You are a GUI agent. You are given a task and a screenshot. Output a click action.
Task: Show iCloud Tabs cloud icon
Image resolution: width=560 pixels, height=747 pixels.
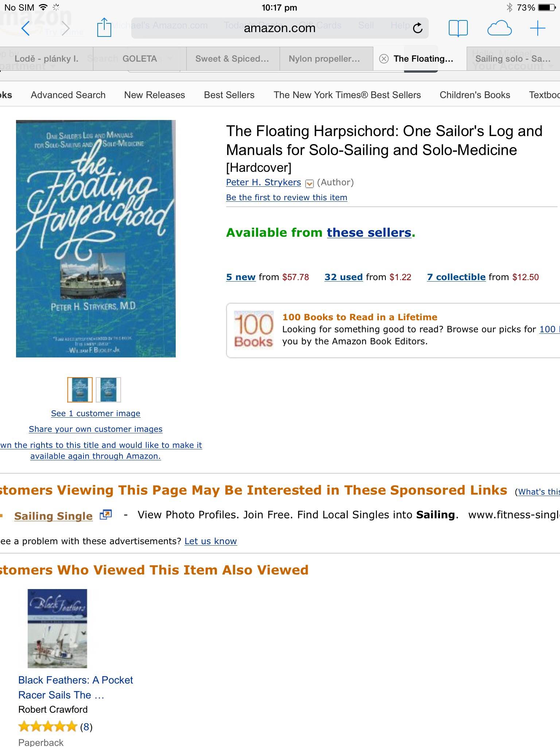(x=499, y=28)
